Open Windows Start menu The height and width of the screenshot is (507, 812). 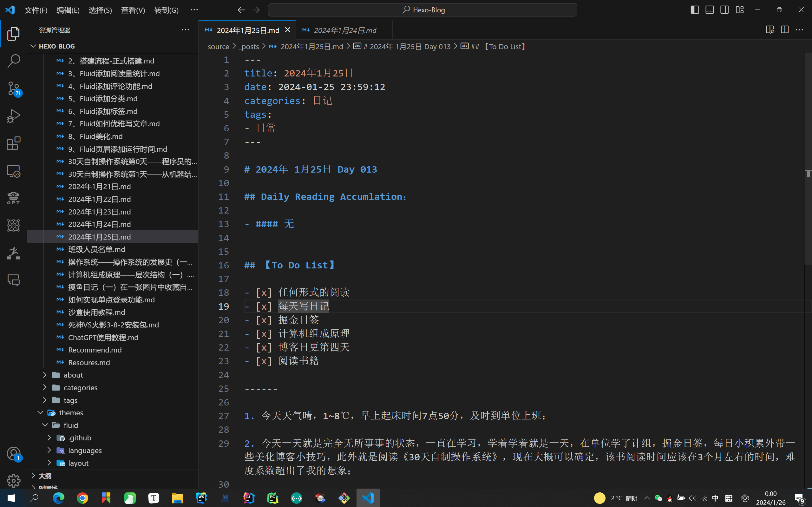11,498
